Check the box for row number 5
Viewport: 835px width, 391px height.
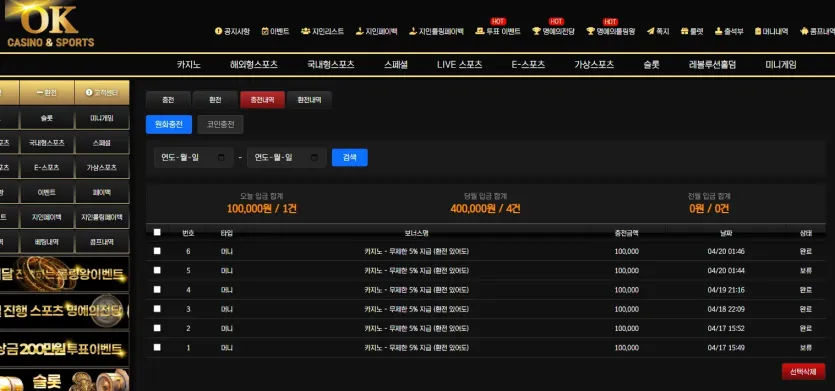pos(157,270)
